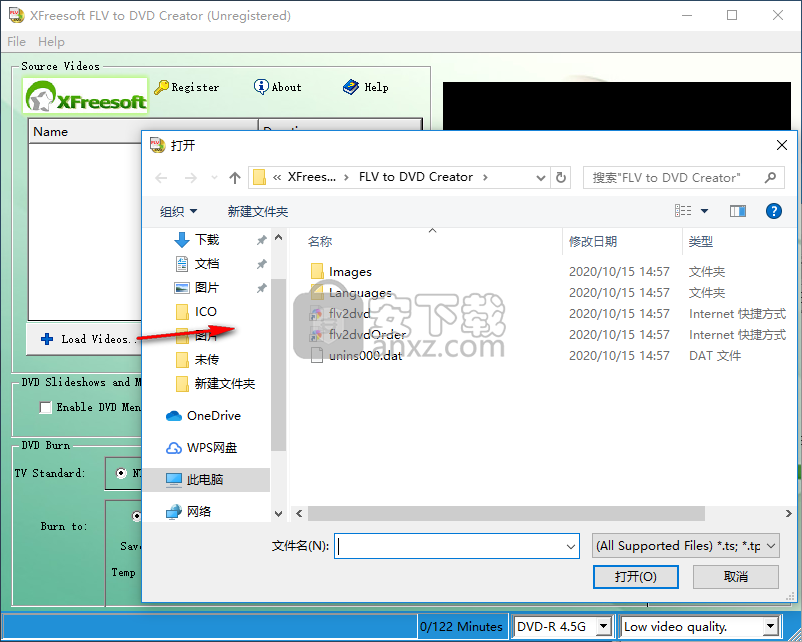Select WPS网盘 in the sidebar
This screenshot has height=642, width=802.
click(211, 448)
